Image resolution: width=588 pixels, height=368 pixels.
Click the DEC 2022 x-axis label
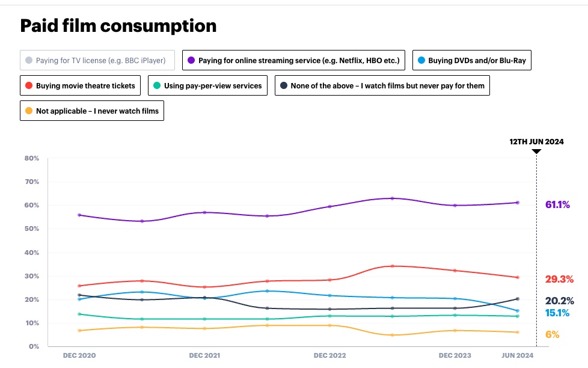[330, 355]
